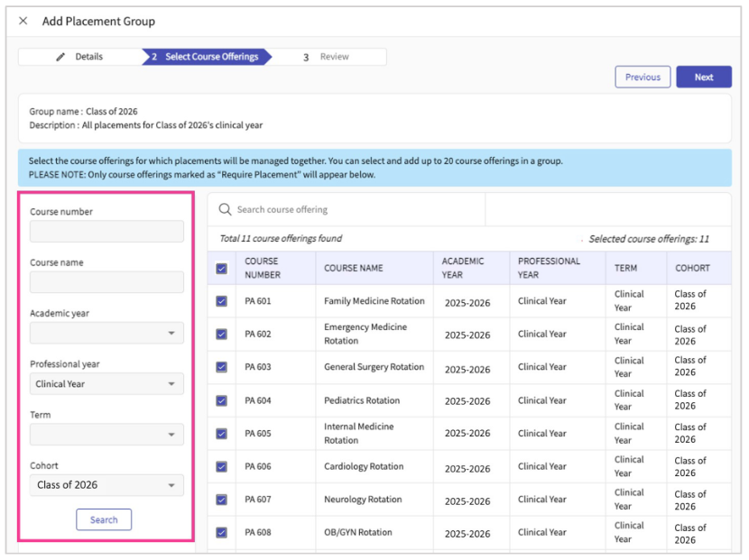The width and height of the screenshot is (749, 560).
Task: Focus the Course number input field
Action: coord(106,232)
